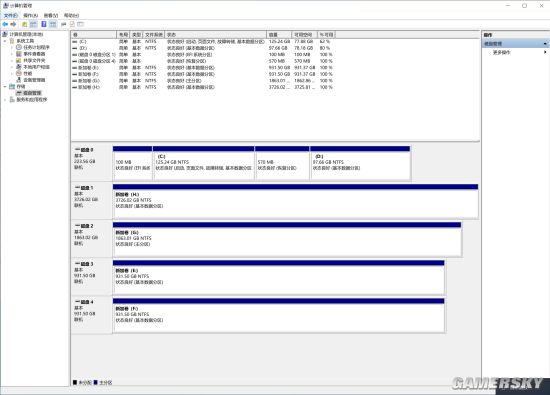The image size is (550, 395).
Task: Click the blue Help question-mark toolbar icon
Action: click(44, 24)
